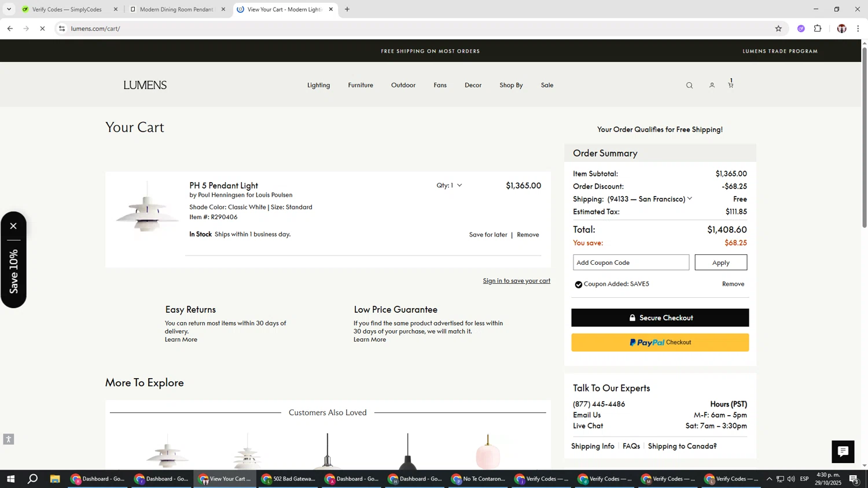Close the Save 10% side popup
Viewport: 868px width, 488px height.
click(x=13, y=226)
